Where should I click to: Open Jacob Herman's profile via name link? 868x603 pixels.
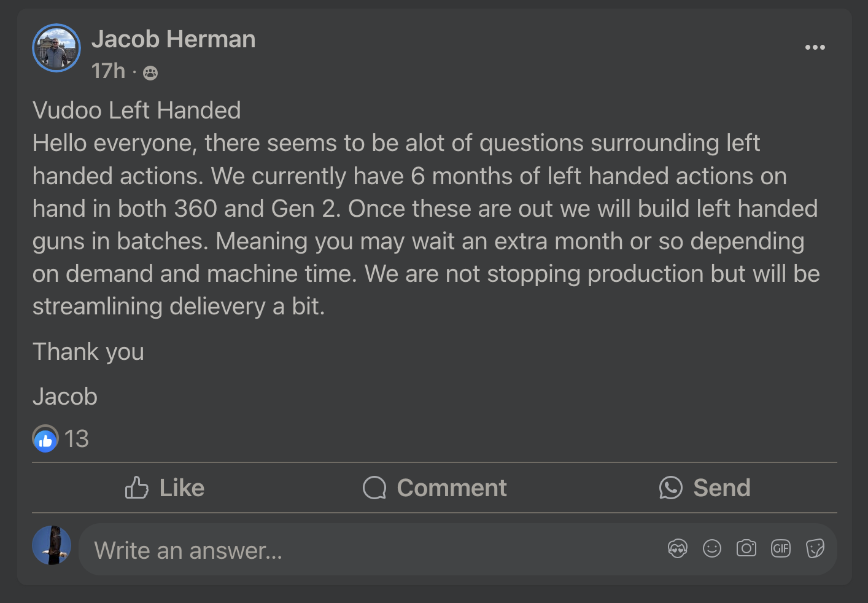pyautogui.click(x=174, y=39)
